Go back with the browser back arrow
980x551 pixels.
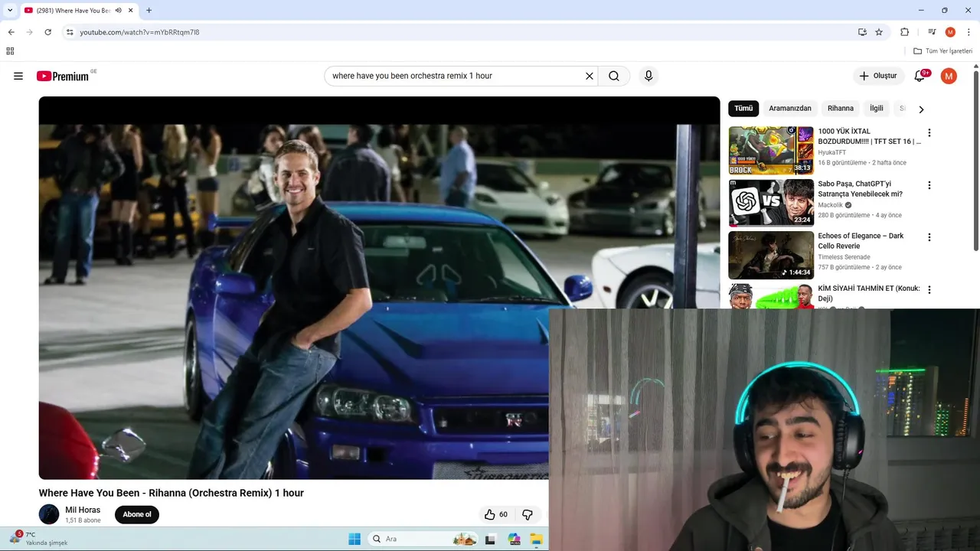click(x=11, y=32)
